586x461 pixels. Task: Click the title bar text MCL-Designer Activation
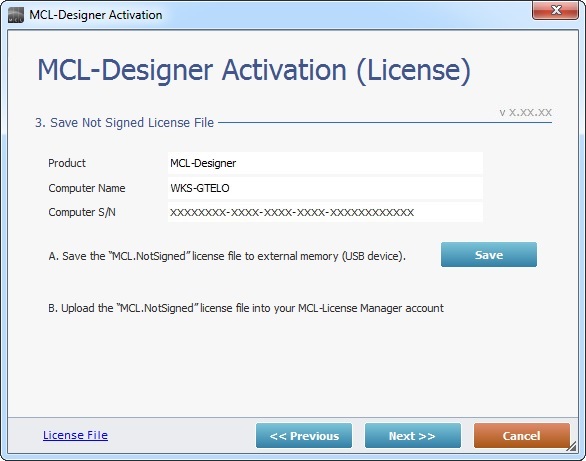click(x=96, y=15)
